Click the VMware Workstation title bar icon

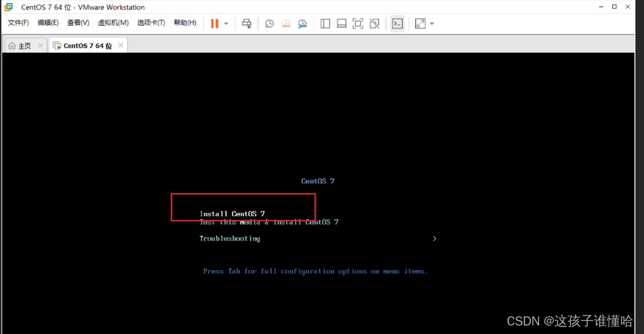click(x=9, y=7)
